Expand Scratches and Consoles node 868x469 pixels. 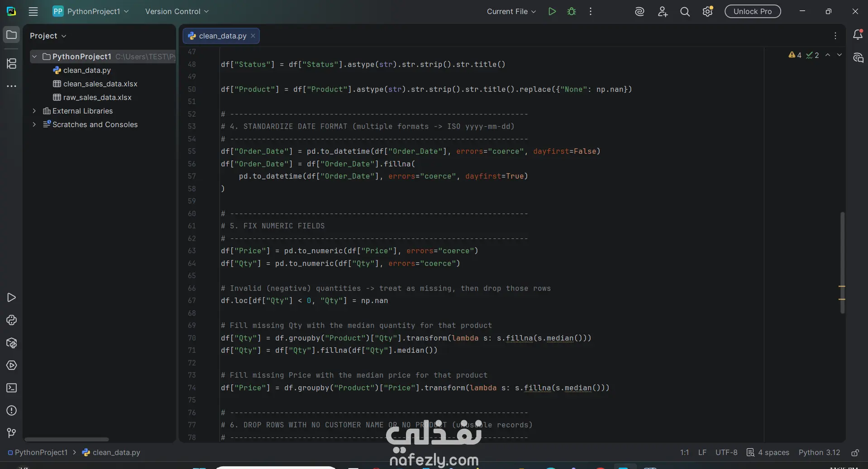pyautogui.click(x=34, y=124)
